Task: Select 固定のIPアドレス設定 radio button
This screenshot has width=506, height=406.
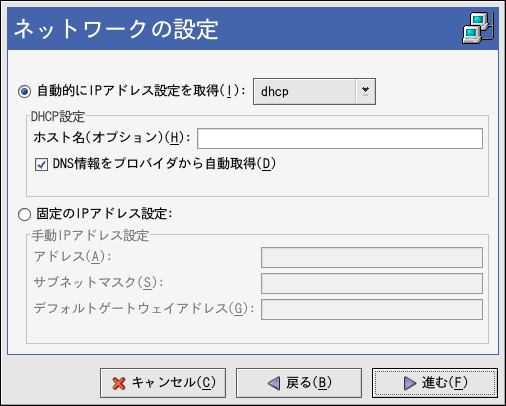Action: tap(24, 214)
